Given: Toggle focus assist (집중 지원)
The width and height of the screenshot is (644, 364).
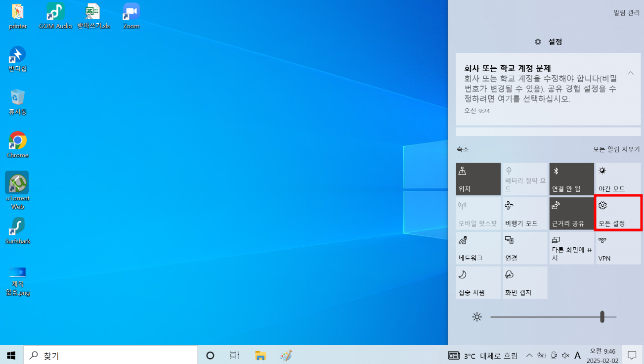Looking at the screenshot, I should tap(477, 282).
